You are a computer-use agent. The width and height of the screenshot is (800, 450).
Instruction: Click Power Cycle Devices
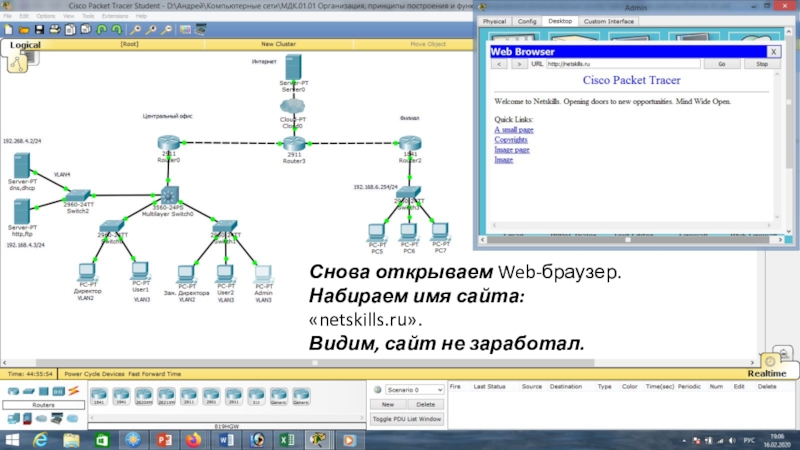click(x=94, y=374)
